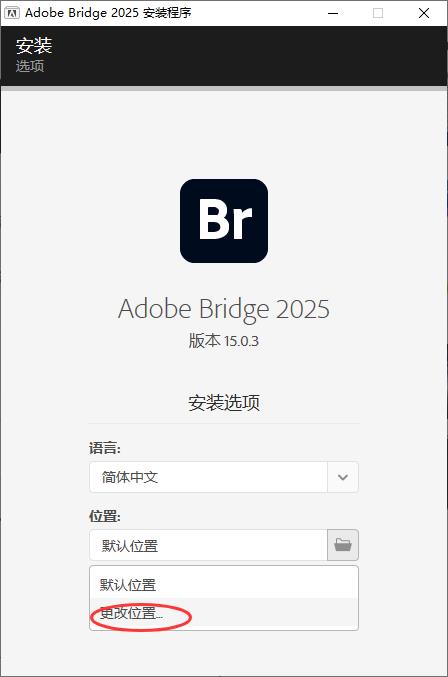Close the Adobe Bridge 2025 installer
The width and height of the screenshot is (448, 677).
click(x=424, y=13)
